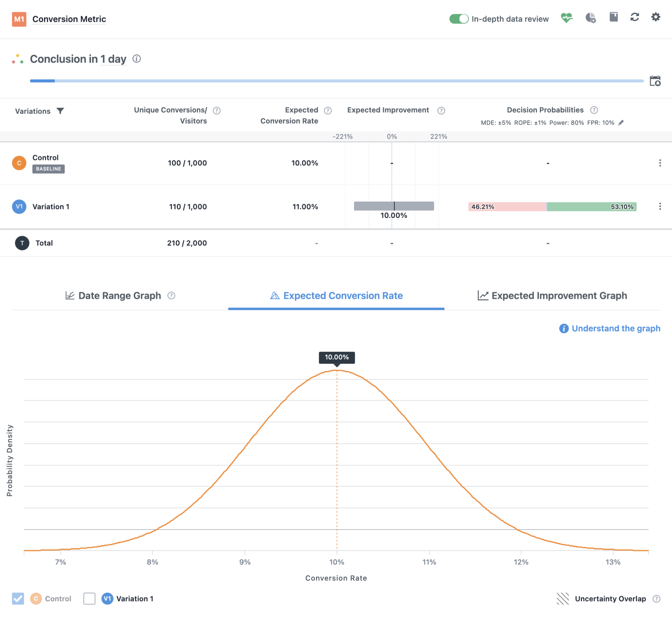Viewport: 672px width, 628px height.
Task: Click the '110 / 1,000' Variation 1 cell
Action: pyautogui.click(x=188, y=206)
